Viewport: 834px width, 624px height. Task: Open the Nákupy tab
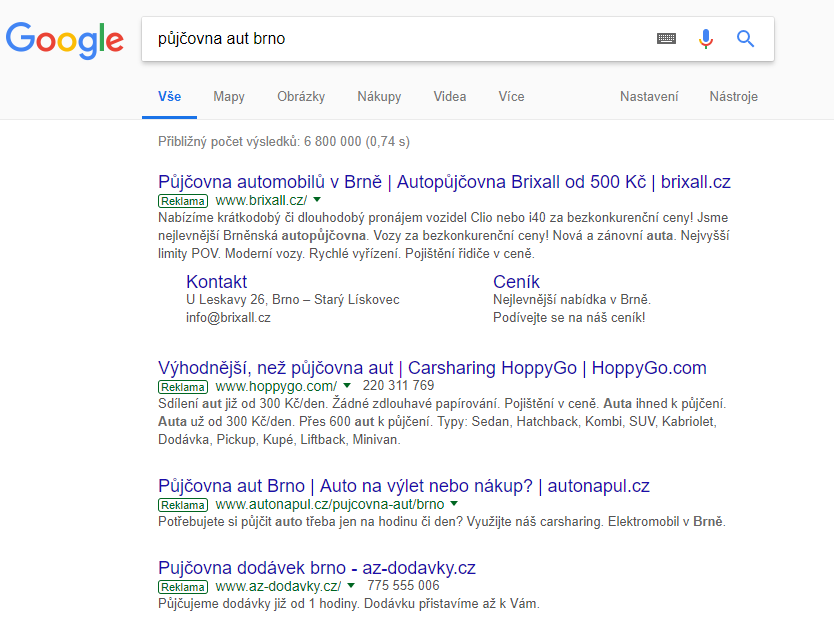click(x=379, y=96)
